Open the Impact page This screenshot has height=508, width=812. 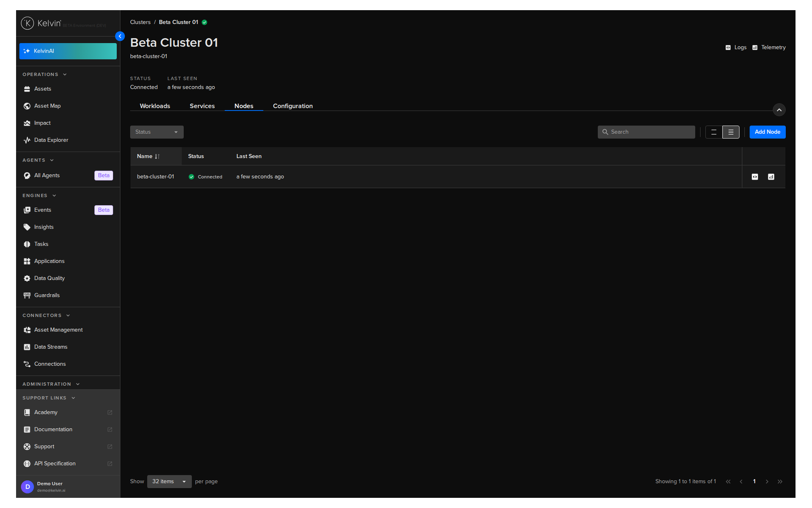pos(68,123)
